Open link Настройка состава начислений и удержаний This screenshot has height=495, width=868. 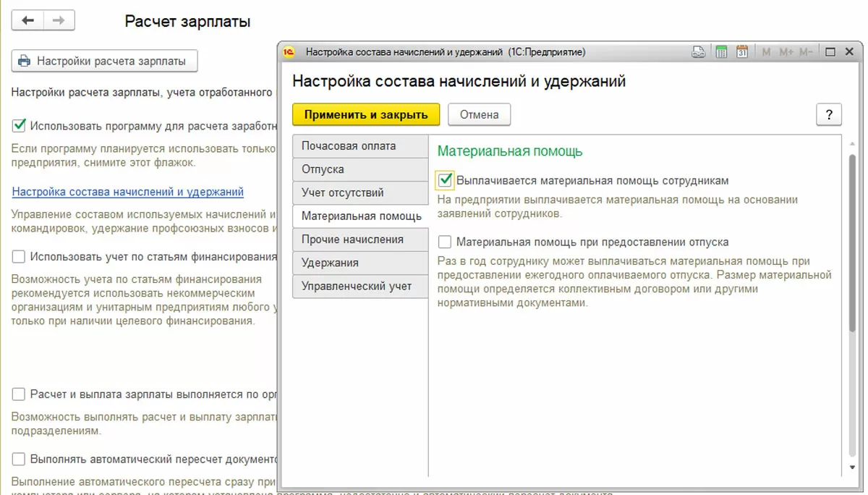pos(128,192)
